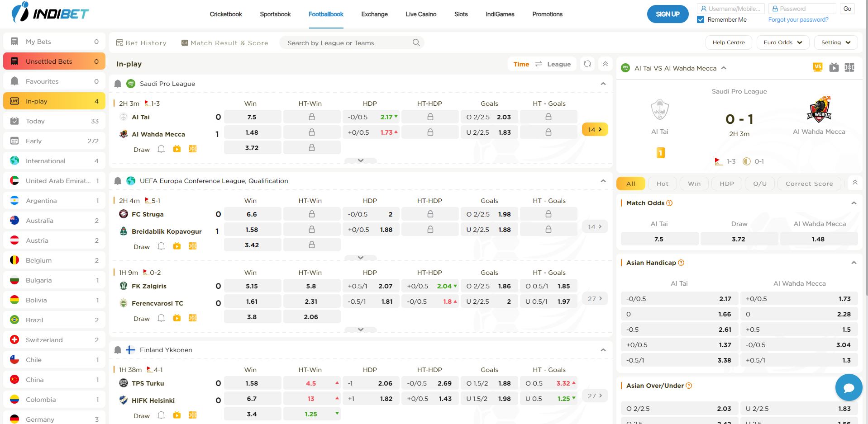Open live video icon in FC Struga match
This screenshot has width=868, height=424.
click(177, 246)
